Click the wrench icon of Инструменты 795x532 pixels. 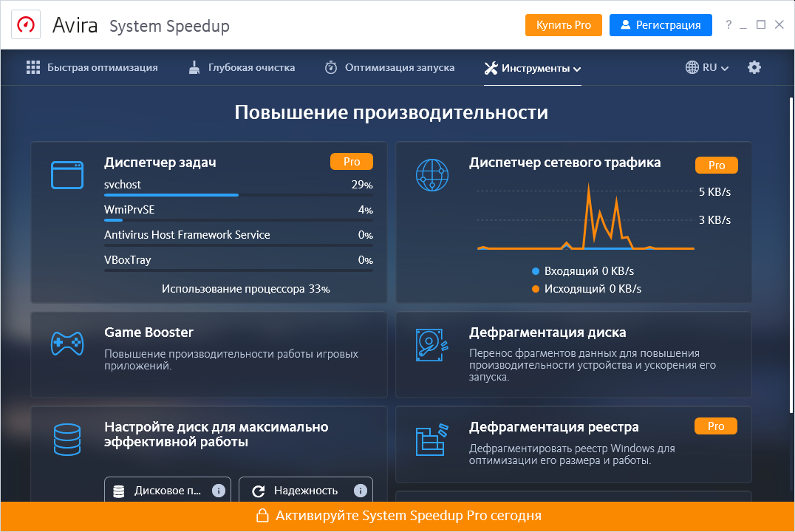click(491, 68)
